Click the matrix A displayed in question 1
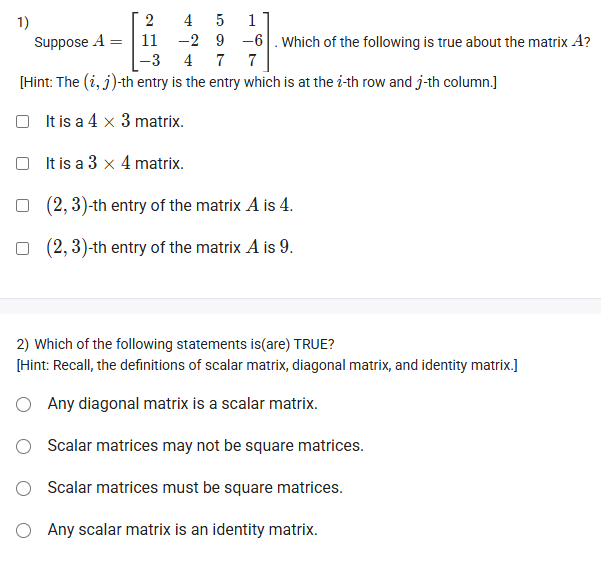 [202, 42]
